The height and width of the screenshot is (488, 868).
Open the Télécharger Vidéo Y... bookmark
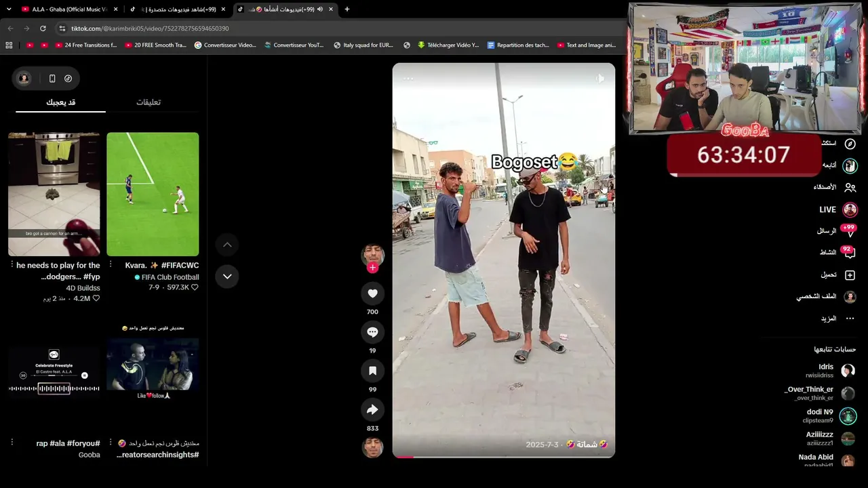pyautogui.click(x=448, y=45)
